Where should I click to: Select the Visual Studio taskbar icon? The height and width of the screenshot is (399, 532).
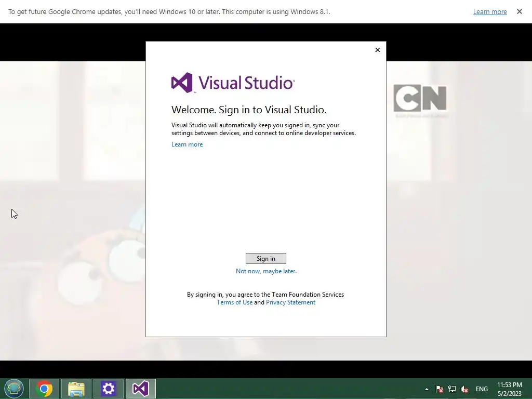141,389
